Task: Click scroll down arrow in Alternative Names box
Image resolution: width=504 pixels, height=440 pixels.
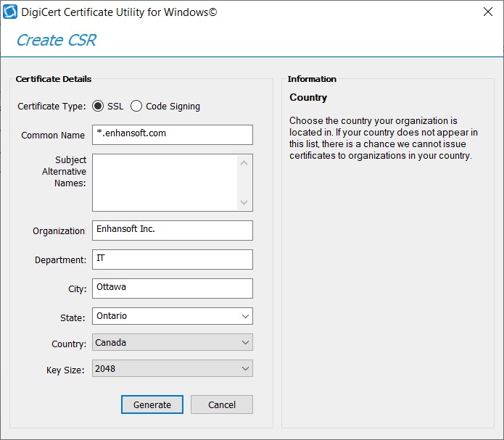Action: [x=244, y=202]
